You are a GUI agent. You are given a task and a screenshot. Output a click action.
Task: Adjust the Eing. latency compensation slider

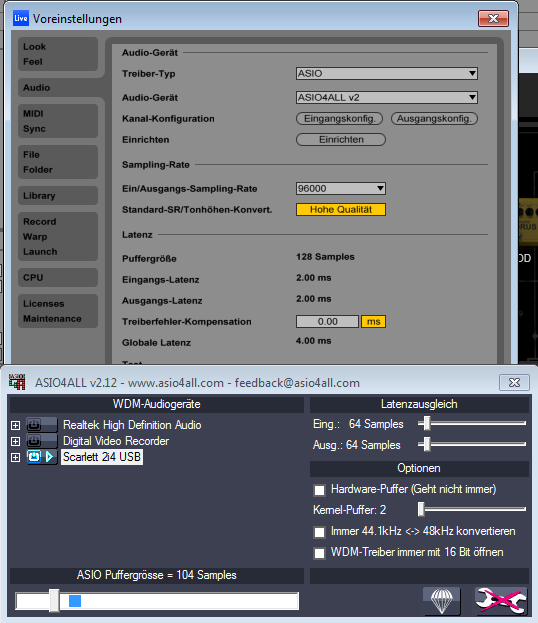tap(427, 424)
